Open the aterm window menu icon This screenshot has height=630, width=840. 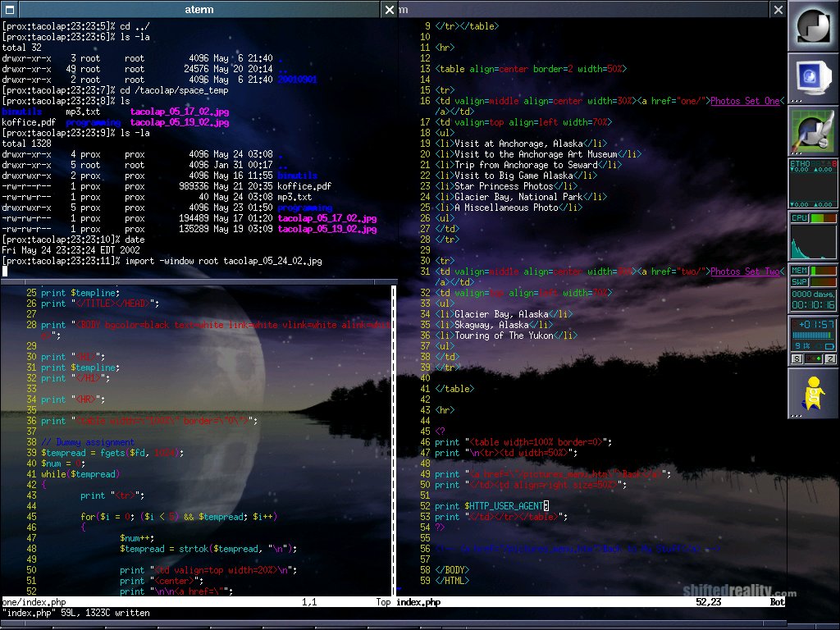tap(10, 9)
